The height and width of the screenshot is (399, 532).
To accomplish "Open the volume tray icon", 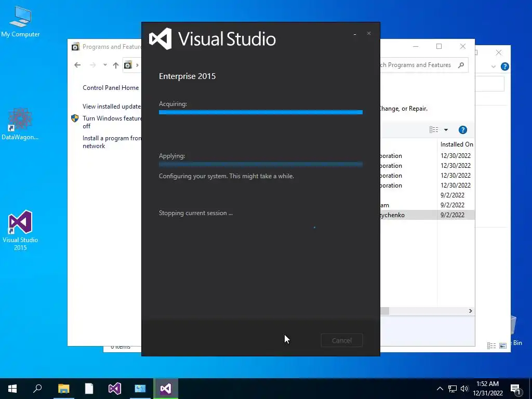I will tap(464, 389).
